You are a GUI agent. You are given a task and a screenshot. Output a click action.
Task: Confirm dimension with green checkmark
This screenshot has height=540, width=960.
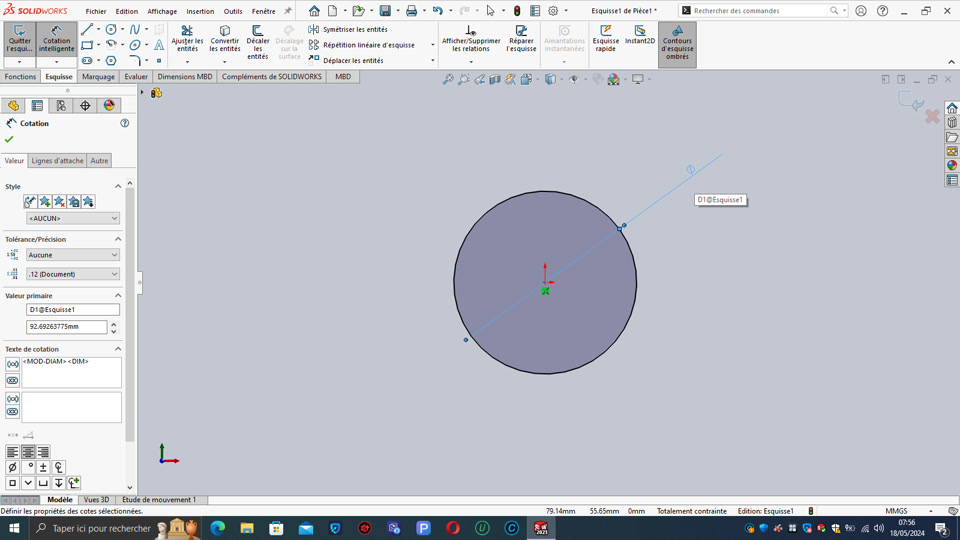click(x=10, y=139)
